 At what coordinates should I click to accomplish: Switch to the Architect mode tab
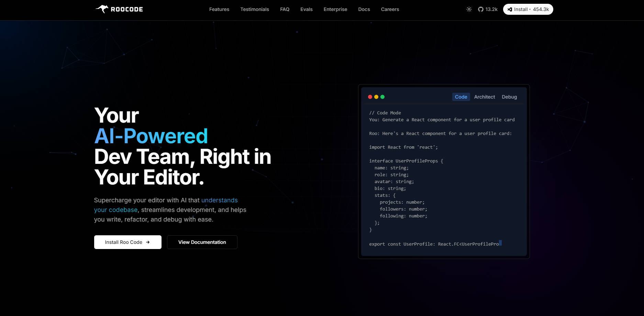(x=484, y=97)
